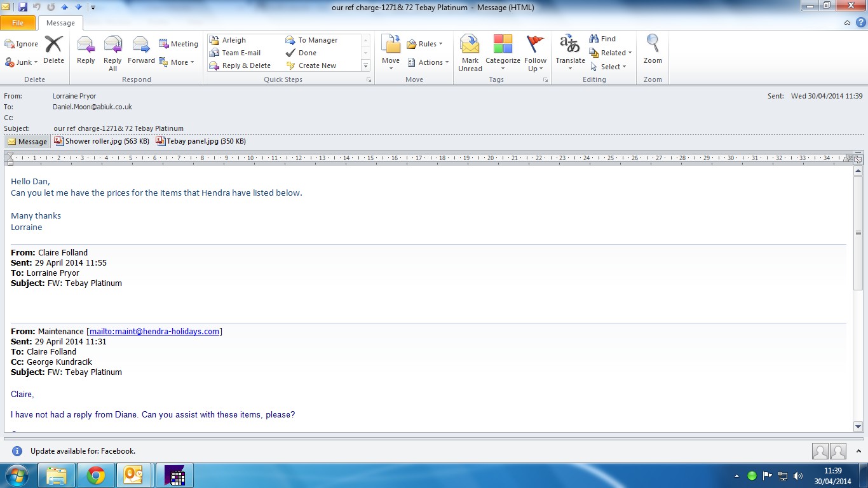Click the message vertical scrollbar down arrow

(858, 427)
